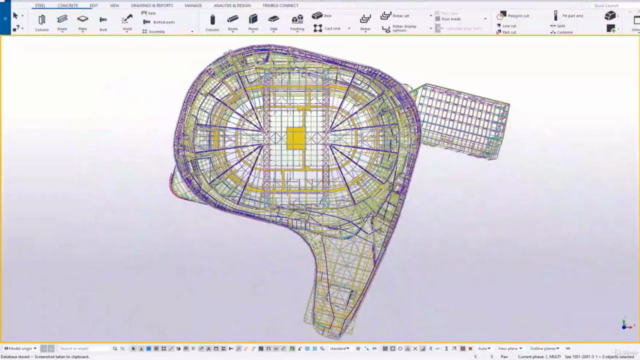Open the DRAWINGS & REPORTS tab
The width and height of the screenshot is (640, 360).
pyautogui.click(x=152, y=5)
